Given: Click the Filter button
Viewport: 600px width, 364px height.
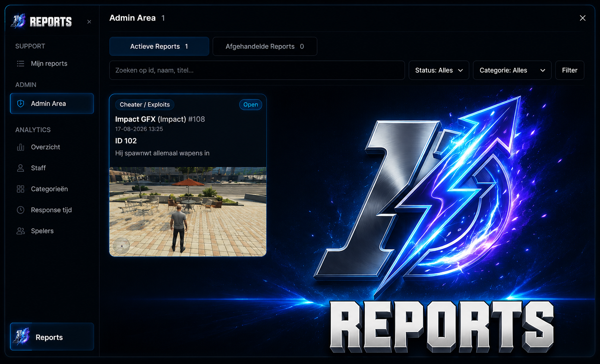Looking at the screenshot, I should point(570,70).
